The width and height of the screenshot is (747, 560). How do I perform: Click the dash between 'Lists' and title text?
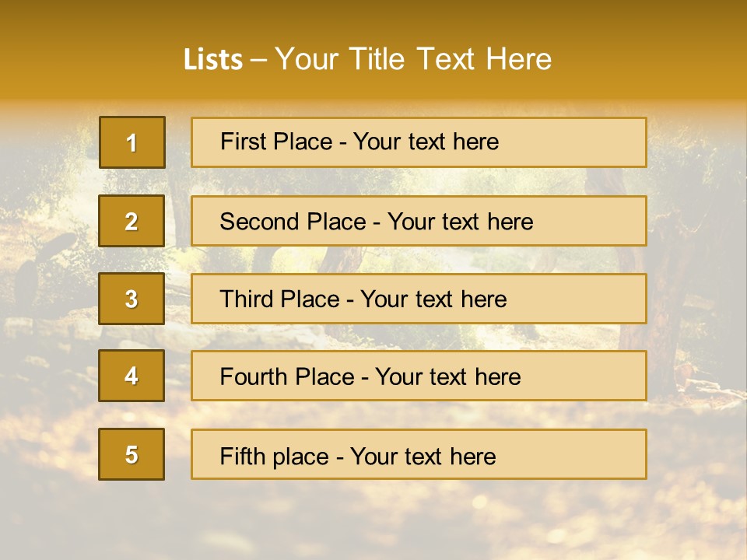[x=258, y=60]
